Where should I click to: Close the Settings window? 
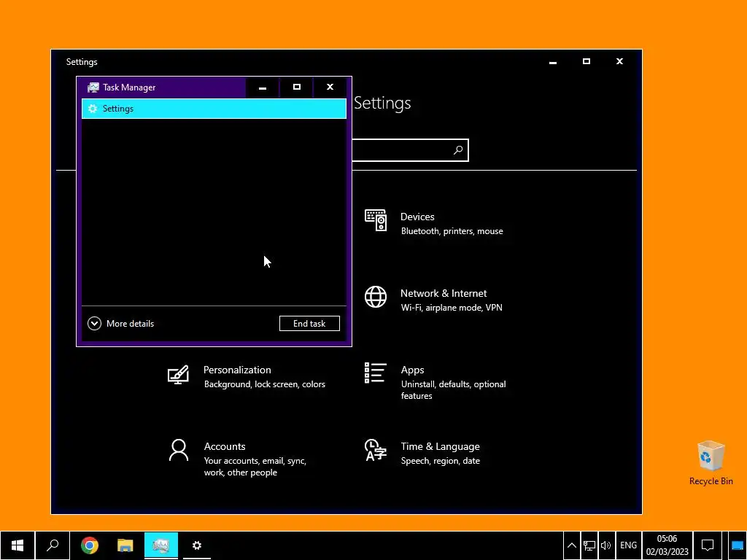[619, 61]
